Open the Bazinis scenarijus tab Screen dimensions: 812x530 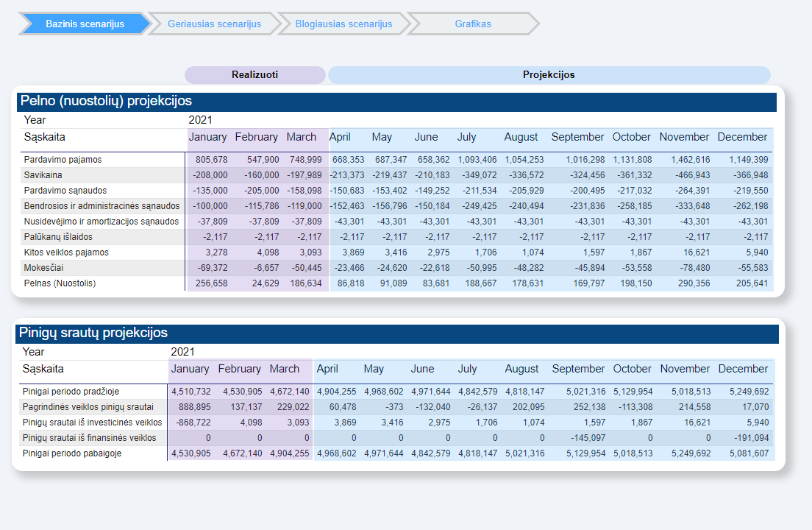click(85, 24)
